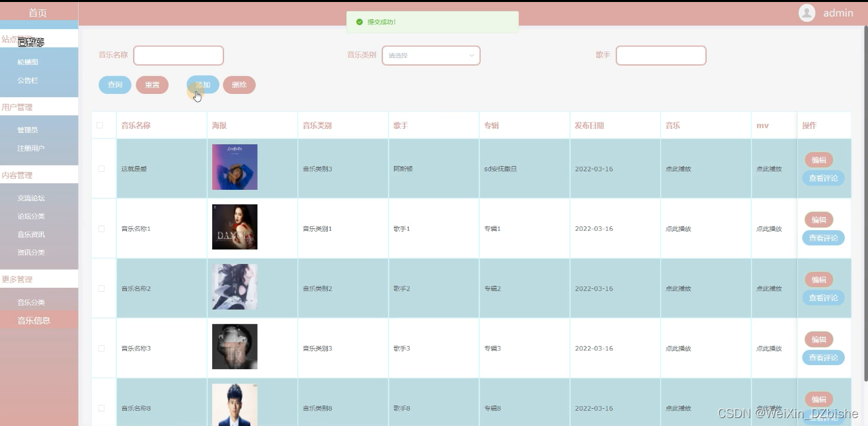
Task: Click the 查询 button
Action: [x=115, y=85]
